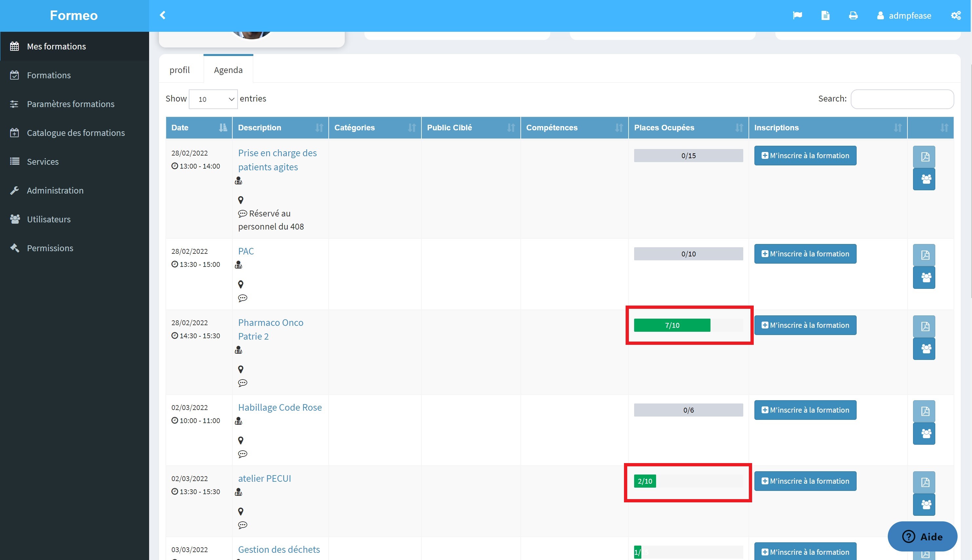The width and height of the screenshot is (972, 560).
Task: View participants of PAC training
Action: [924, 277]
